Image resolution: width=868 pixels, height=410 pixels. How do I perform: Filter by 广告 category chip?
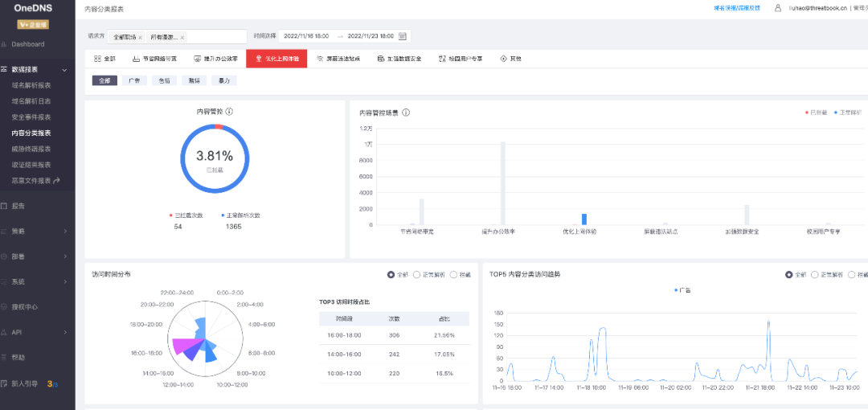pos(134,80)
